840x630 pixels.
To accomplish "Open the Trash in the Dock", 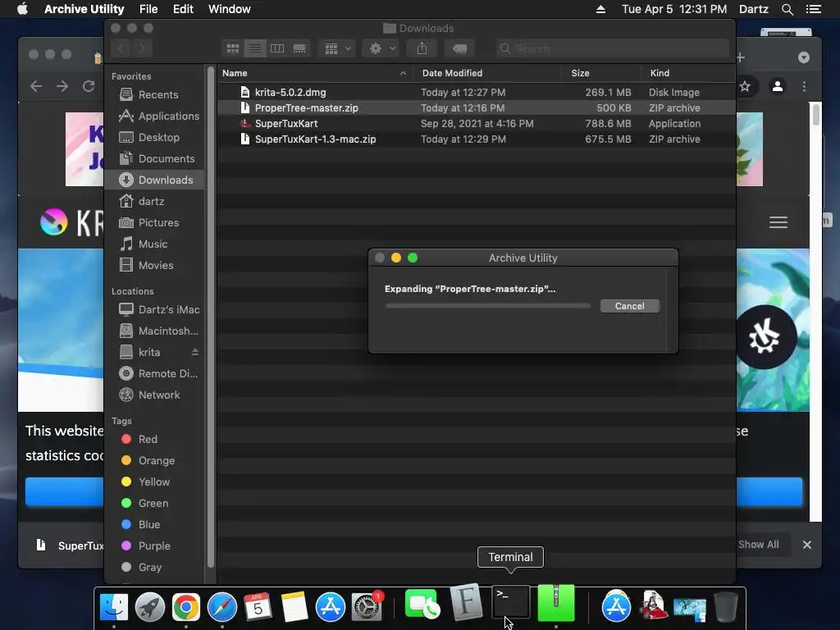I will 726,607.
